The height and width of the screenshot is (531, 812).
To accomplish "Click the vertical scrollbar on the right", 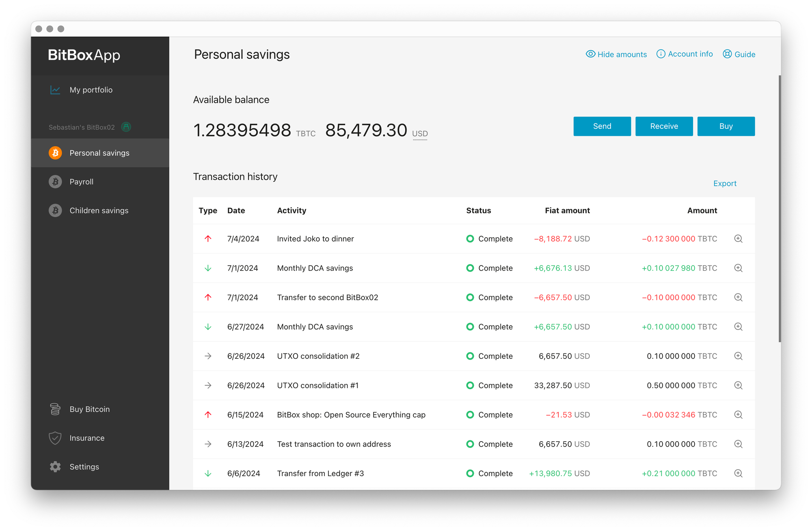I will 780,208.
